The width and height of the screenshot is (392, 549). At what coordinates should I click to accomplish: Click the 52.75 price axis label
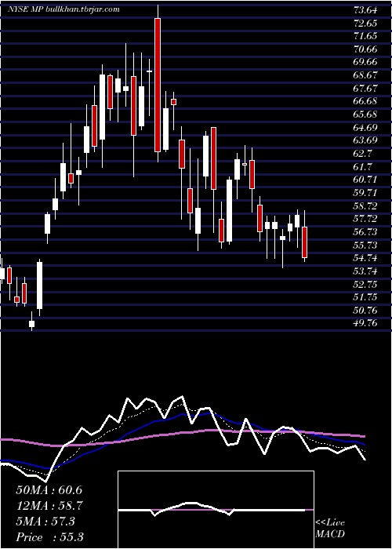coord(365,284)
